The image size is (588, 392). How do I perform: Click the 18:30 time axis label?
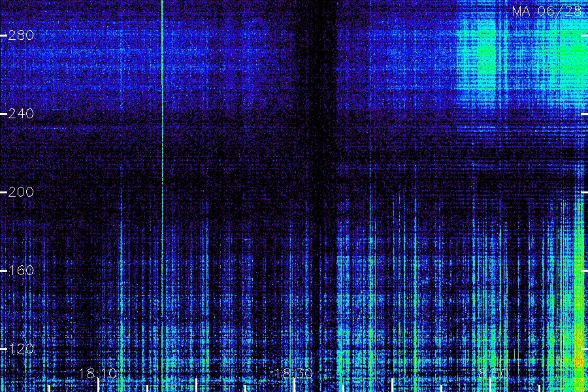[x=294, y=374]
